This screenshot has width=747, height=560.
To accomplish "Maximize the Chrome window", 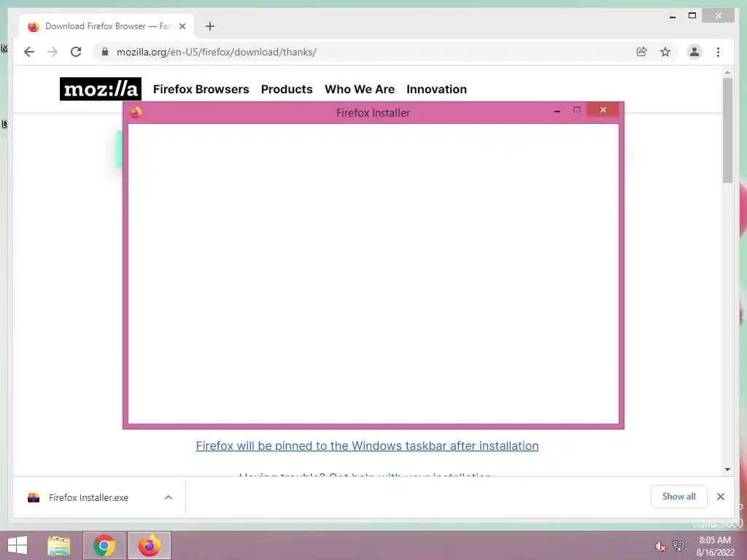I will [x=692, y=16].
